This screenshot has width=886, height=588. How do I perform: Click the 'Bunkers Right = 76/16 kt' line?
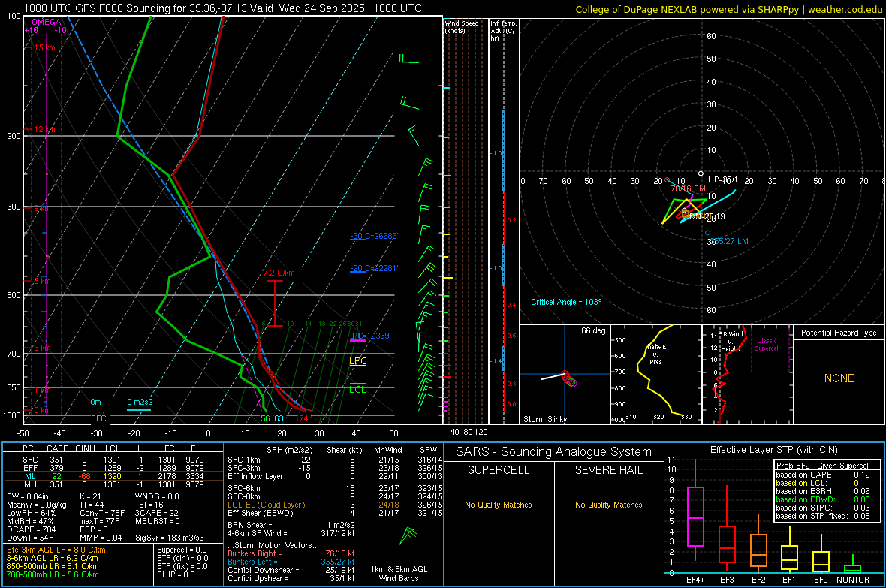coord(291,554)
